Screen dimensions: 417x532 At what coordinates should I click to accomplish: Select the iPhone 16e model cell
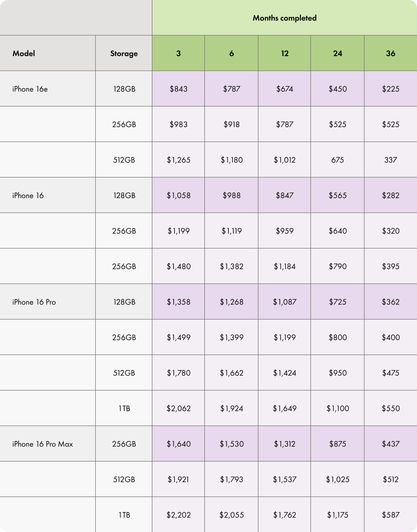coord(48,89)
